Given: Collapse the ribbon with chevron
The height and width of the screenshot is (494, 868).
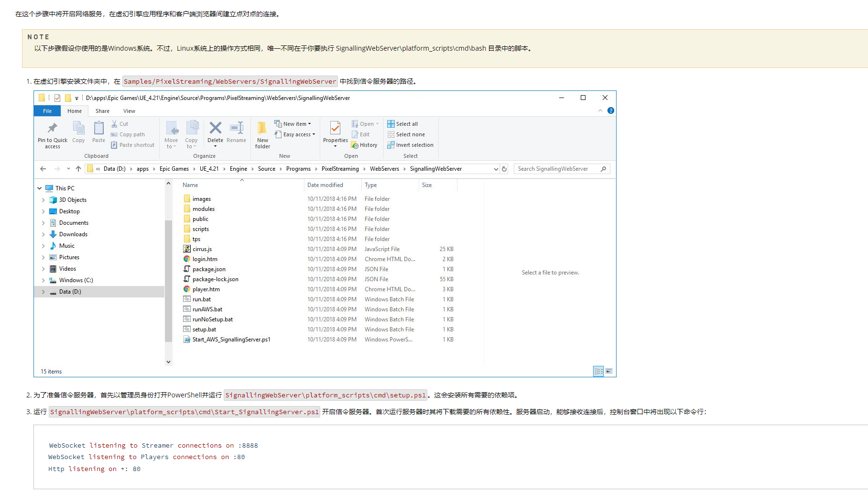Looking at the screenshot, I should coord(600,110).
